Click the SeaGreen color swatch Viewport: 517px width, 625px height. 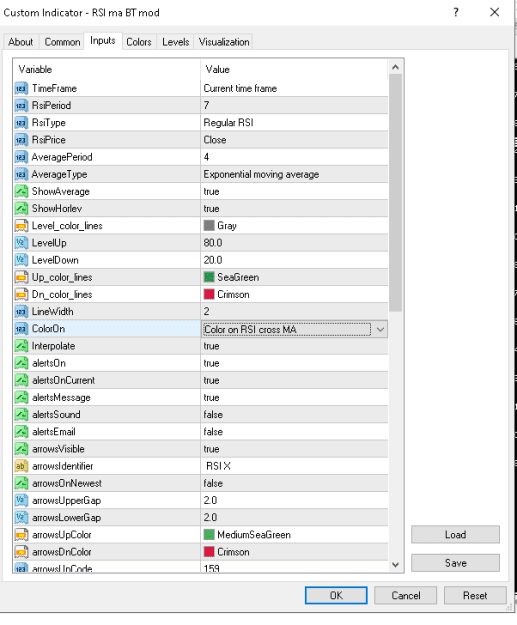[209, 277]
